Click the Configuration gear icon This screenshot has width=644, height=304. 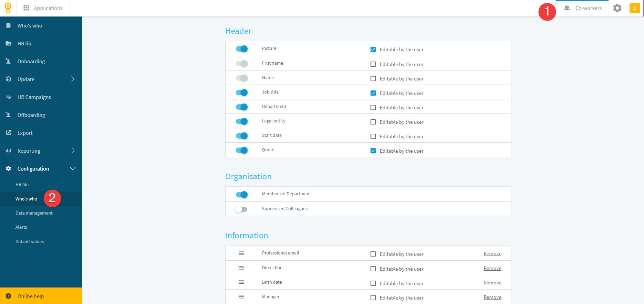(x=9, y=169)
